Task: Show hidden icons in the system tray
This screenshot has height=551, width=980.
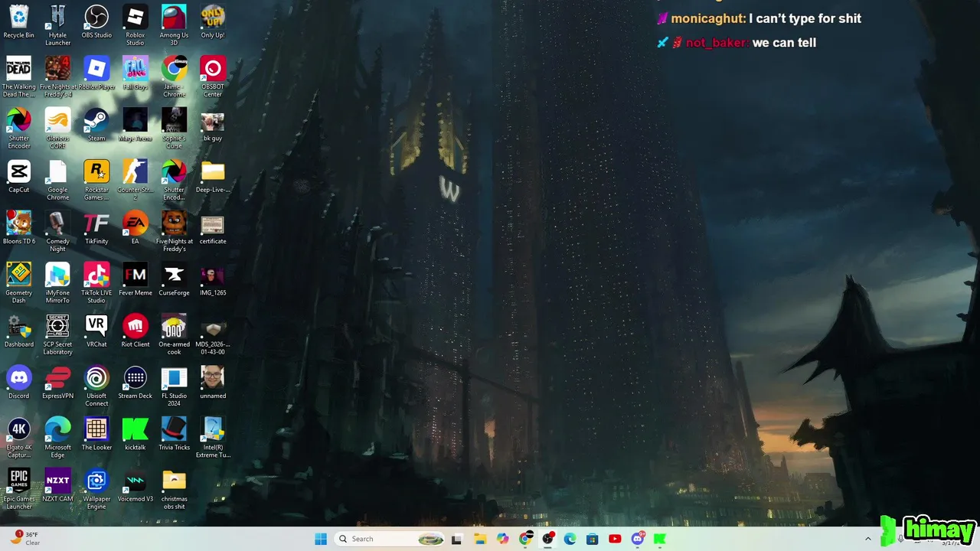Action: [x=867, y=539]
